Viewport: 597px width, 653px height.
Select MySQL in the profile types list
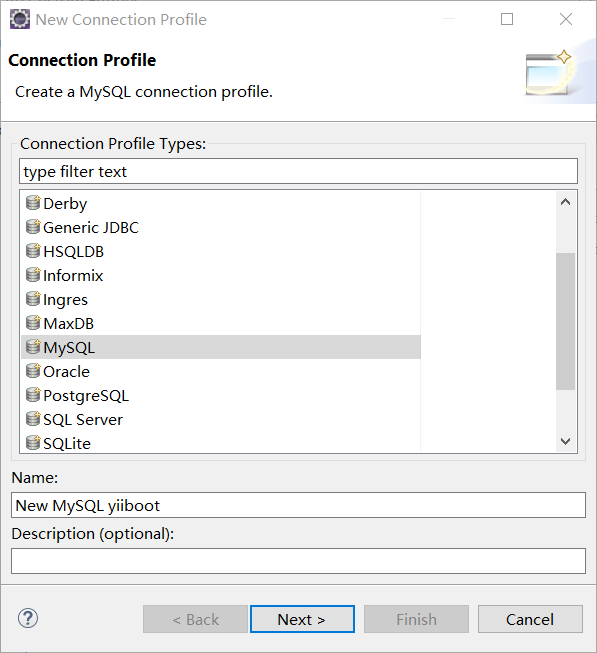[x=221, y=347]
